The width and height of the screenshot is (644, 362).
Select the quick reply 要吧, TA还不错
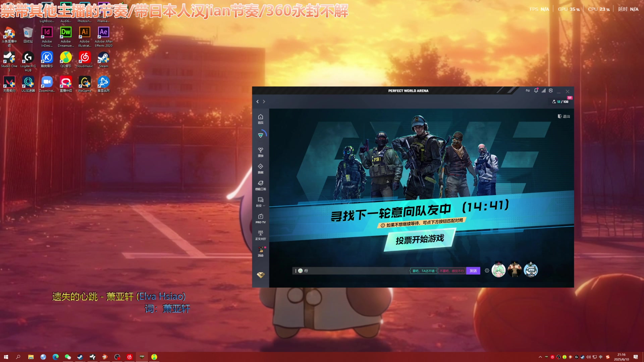(x=423, y=271)
